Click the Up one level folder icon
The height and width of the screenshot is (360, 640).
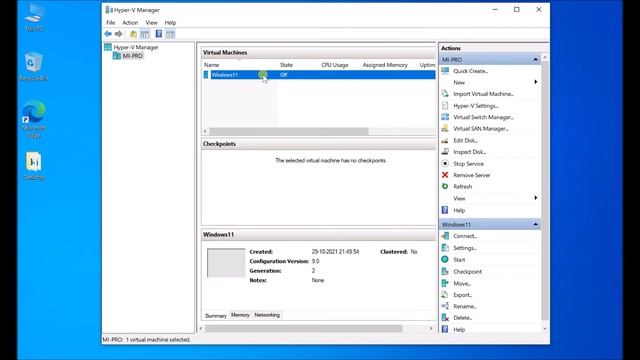pos(133,34)
